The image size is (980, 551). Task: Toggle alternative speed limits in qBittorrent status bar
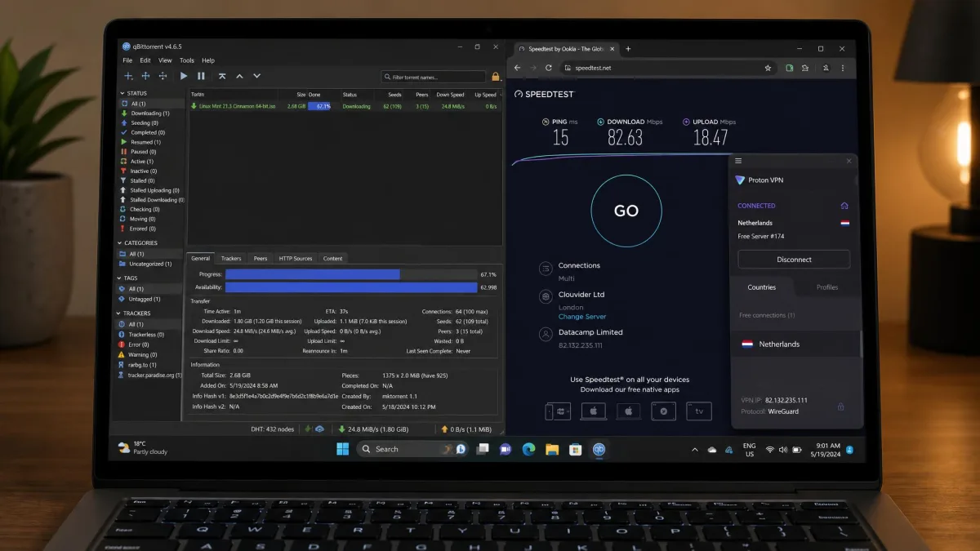[x=319, y=429]
